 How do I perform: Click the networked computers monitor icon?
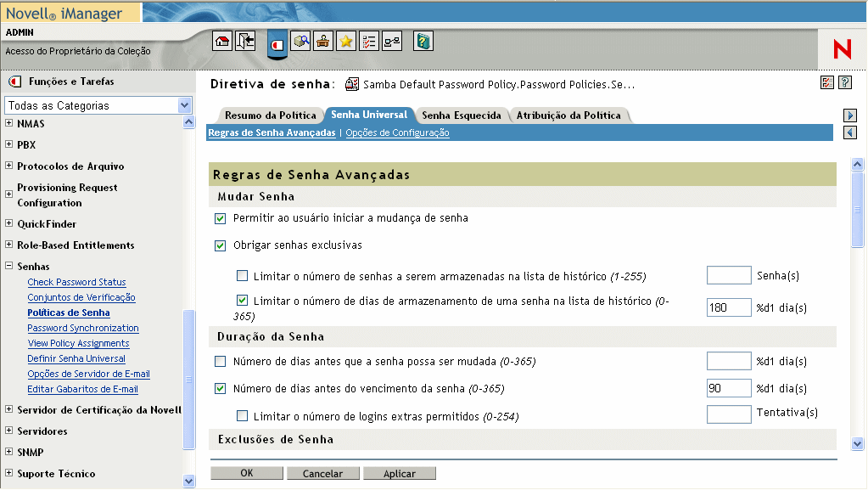click(392, 41)
